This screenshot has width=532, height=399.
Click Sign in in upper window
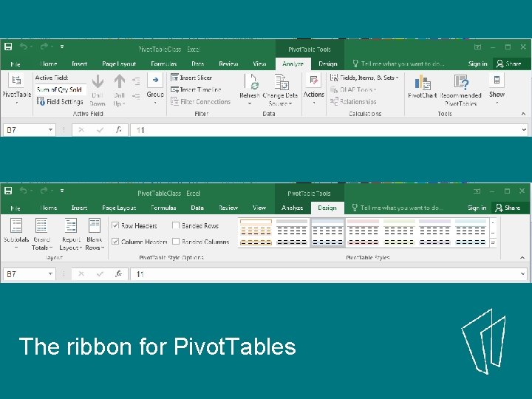coord(478,64)
